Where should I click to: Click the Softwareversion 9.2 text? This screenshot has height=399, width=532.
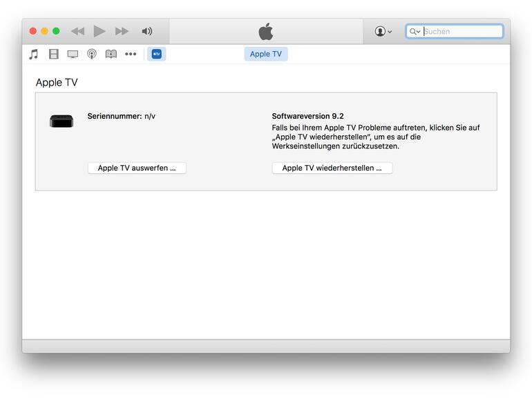307,116
